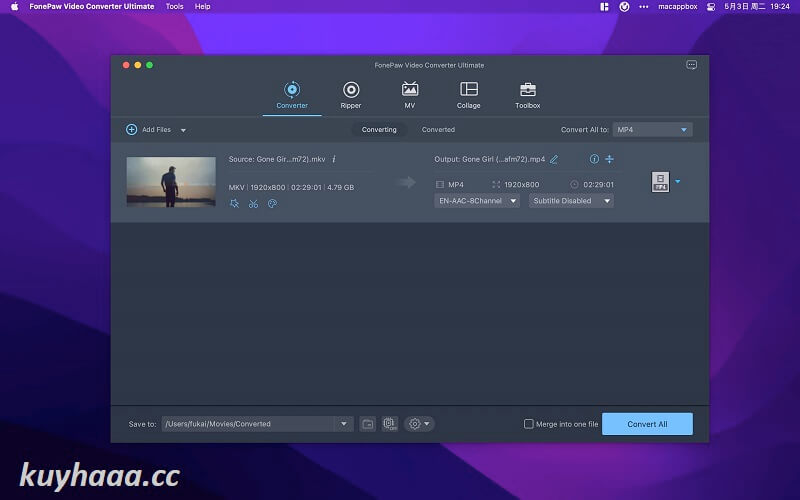Open FonePaw Video Converter Ultimate app menu
The width and height of the screenshot is (800, 500).
92,7
